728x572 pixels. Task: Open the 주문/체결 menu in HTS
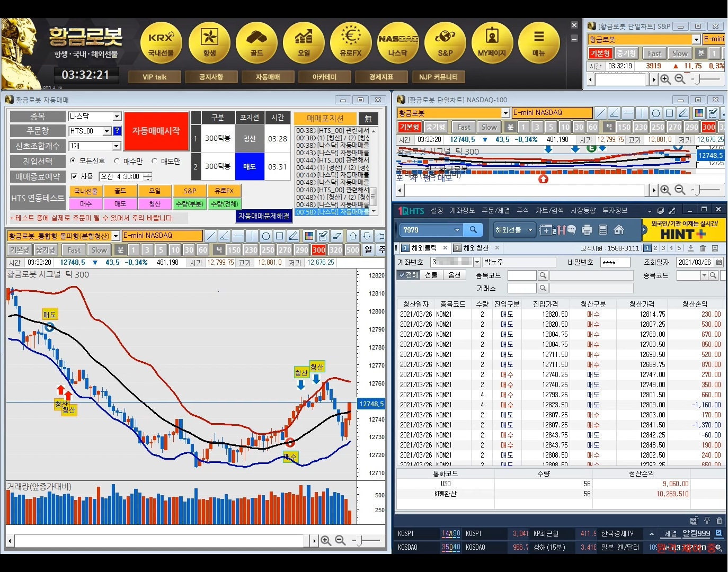496,211
